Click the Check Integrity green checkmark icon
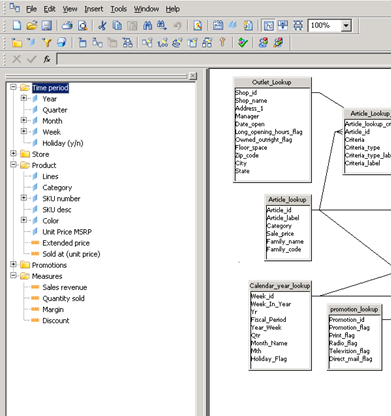391x416 pixels. click(243, 43)
